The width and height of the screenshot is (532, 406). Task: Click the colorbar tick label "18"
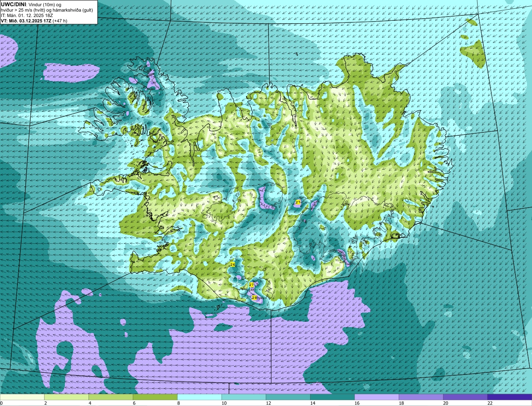pos(401,403)
